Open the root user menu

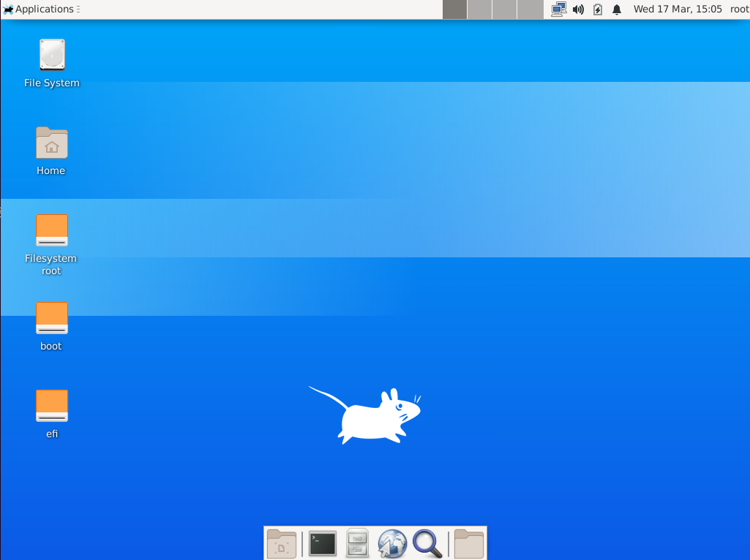tap(739, 10)
